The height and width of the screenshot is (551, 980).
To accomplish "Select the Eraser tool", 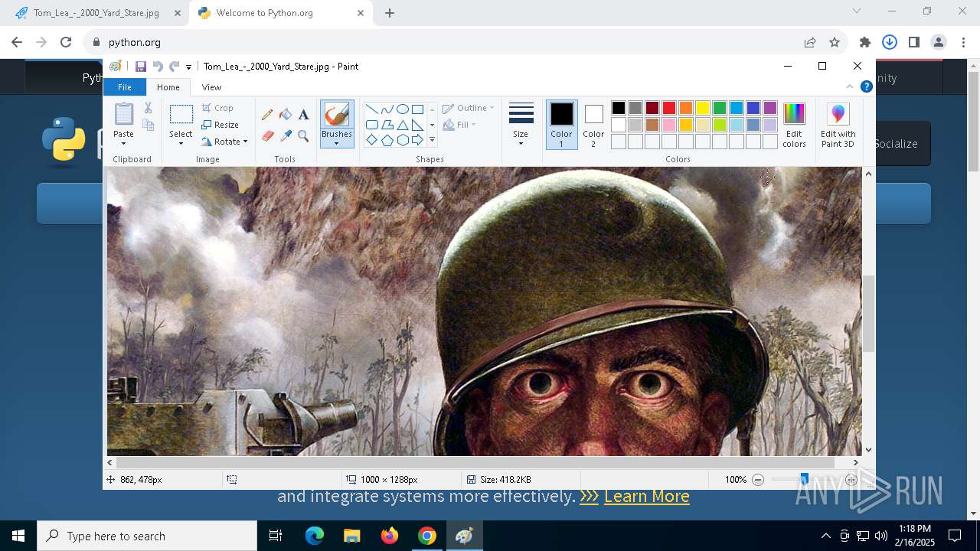I will point(267,136).
